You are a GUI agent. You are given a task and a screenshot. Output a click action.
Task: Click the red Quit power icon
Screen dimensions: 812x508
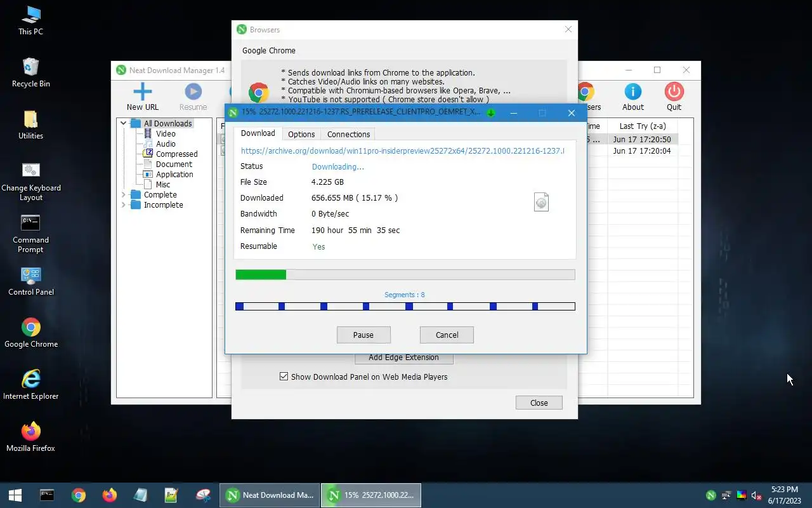point(674,91)
